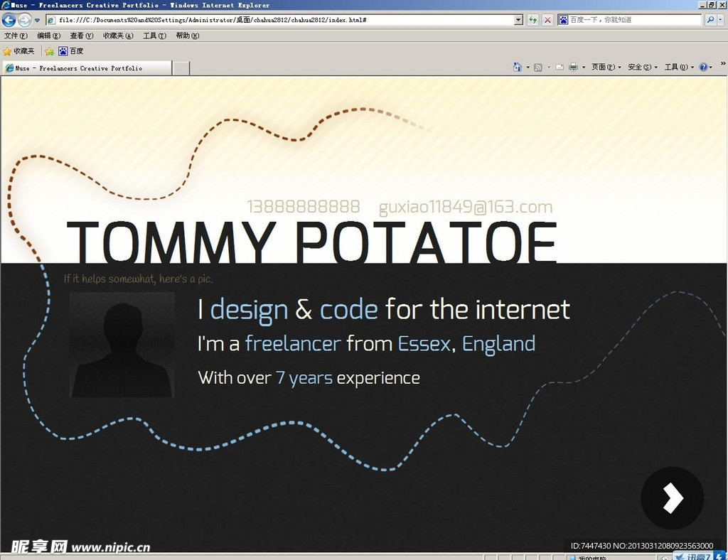
Task: Click the browser Back arrow button
Action: click(x=9, y=20)
